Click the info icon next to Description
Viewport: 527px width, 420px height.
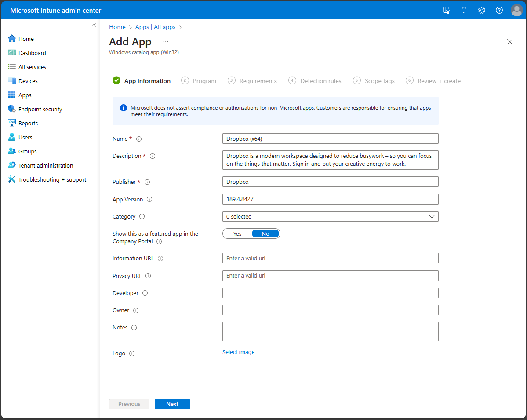153,156
